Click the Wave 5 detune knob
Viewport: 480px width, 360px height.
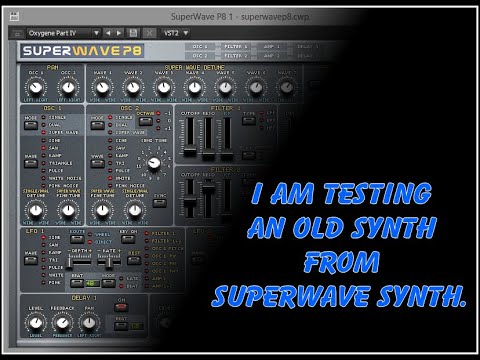pos(225,87)
